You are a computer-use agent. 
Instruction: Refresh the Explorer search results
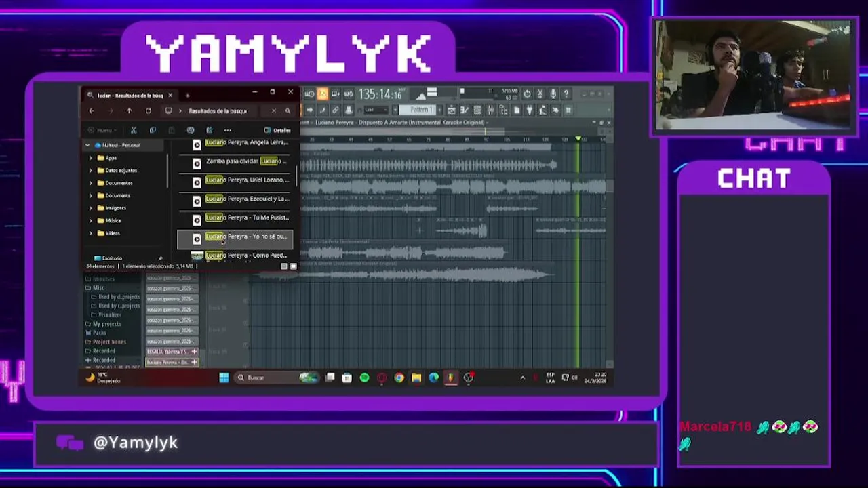click(148, 111)
